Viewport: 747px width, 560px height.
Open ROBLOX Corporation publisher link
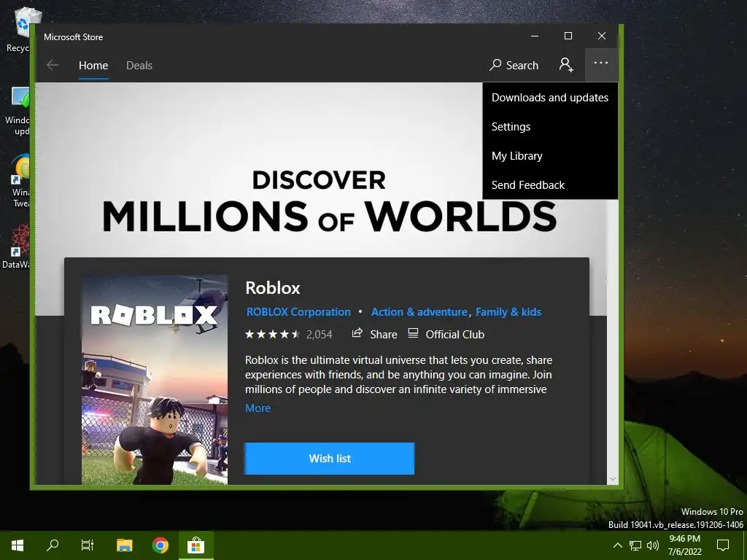tap(298, 312)
